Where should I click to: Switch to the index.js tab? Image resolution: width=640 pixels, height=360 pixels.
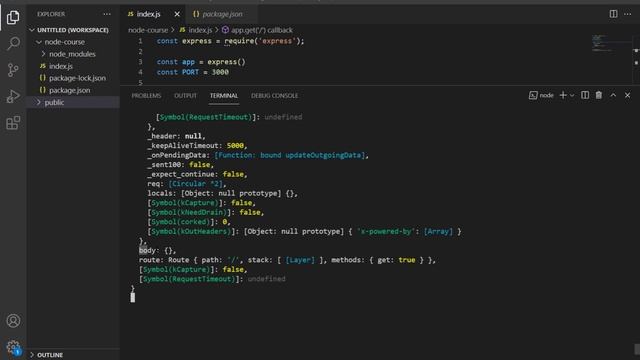click(x=148, y=14)
